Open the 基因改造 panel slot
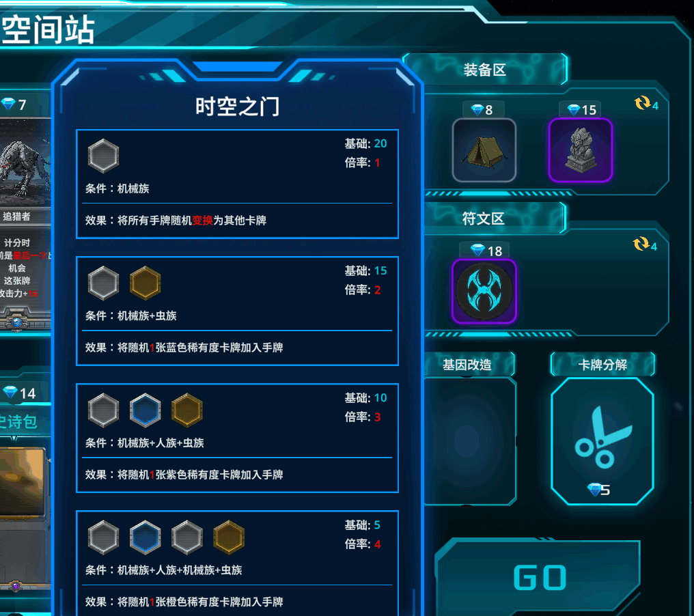694x616 pixels. (x=470, y=441)
